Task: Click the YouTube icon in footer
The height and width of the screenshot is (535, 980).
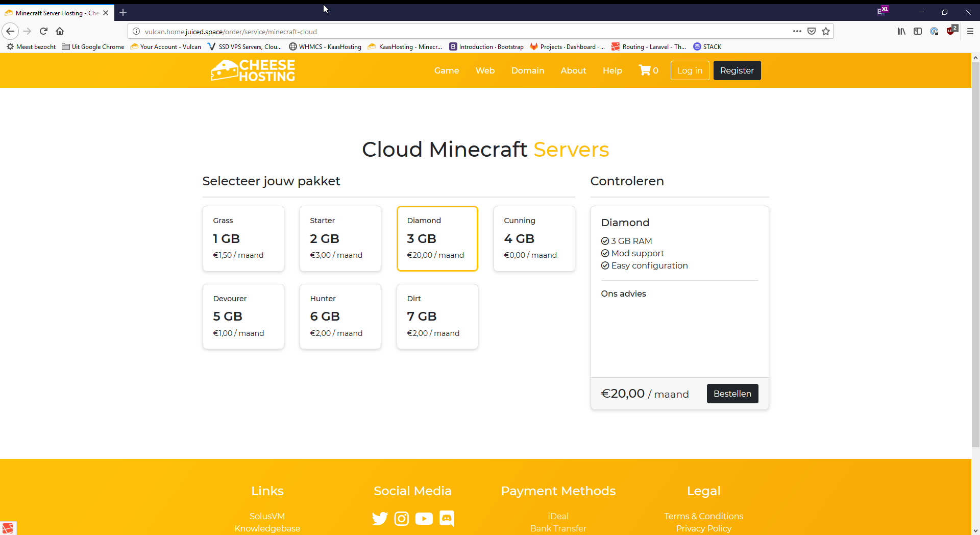Action: point(424,519)
